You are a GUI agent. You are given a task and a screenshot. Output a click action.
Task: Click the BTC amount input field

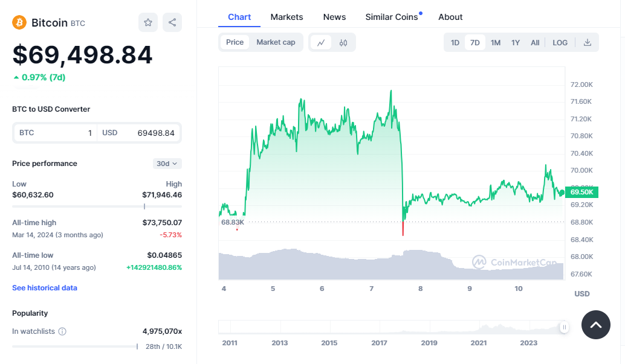[56, 133]
